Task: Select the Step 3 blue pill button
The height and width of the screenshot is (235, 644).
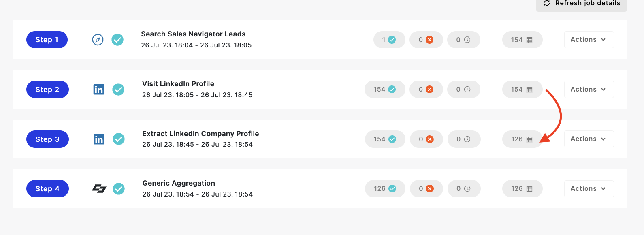Action: click(47, 139)
